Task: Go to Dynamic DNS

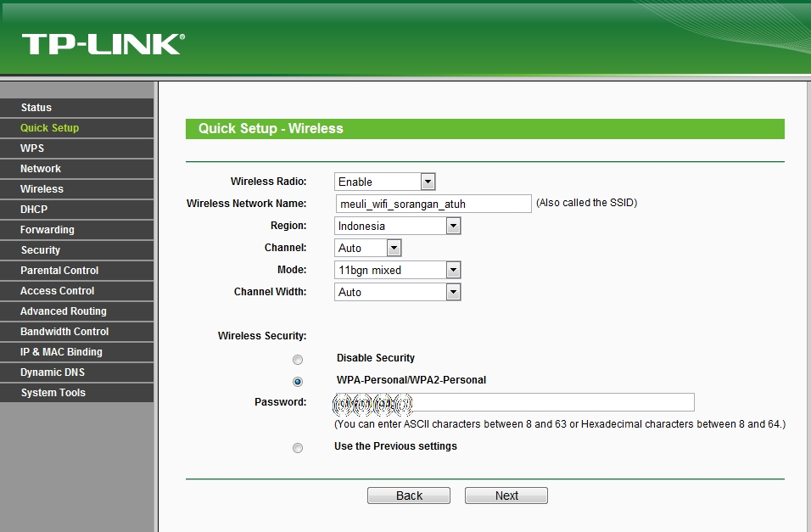Action: [x=76, y=372]
